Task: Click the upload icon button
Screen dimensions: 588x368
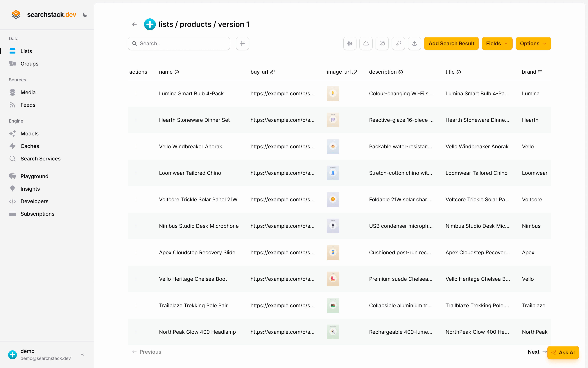Action: click(415, 44)
